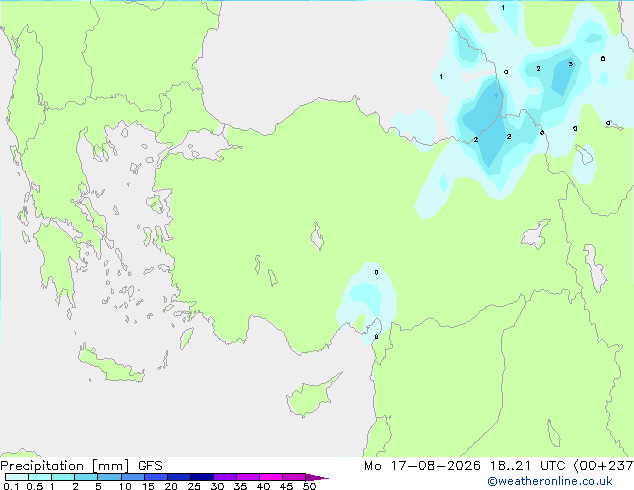Viewport: 634px width, 490px height.
Task: Click the 30–35 mm purple swatch
Action: [224, 477]
